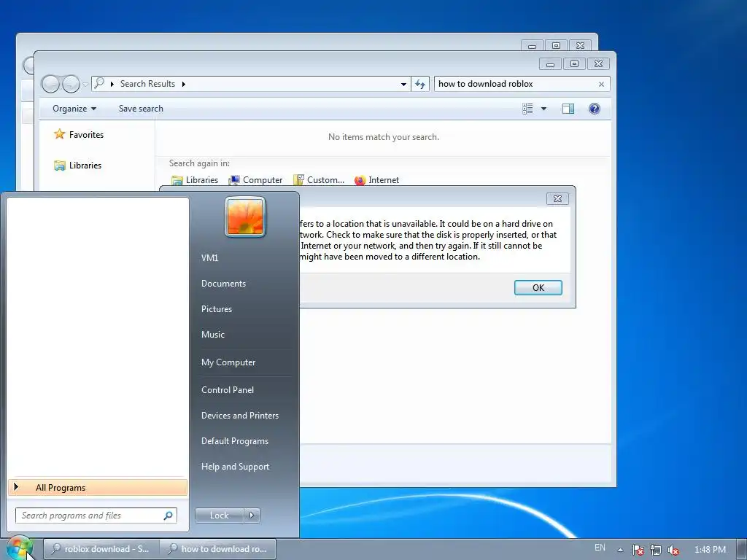The image size is (747, 560).
Task: Click the change view icon
Action: pos(527,109)
